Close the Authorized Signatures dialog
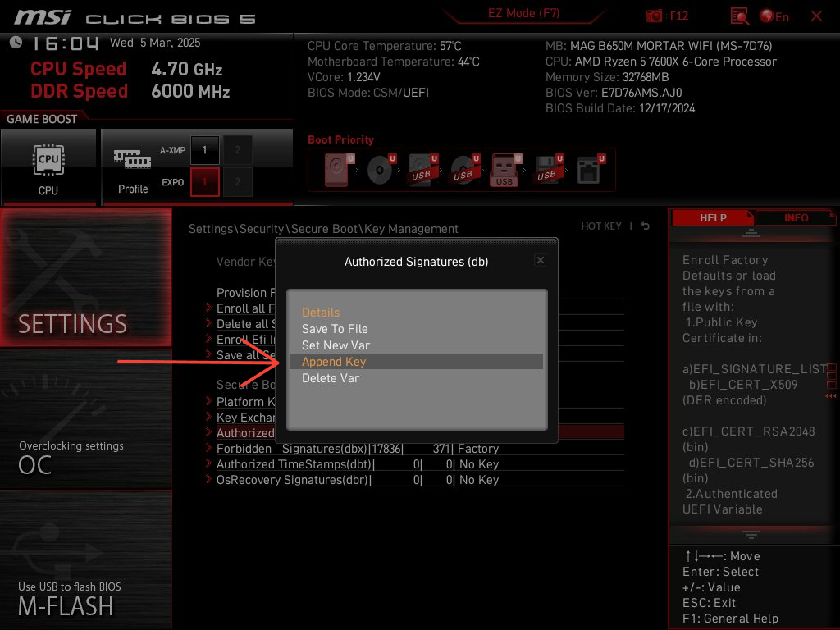This screenshot has width=840, height=630. click(540, 260)
